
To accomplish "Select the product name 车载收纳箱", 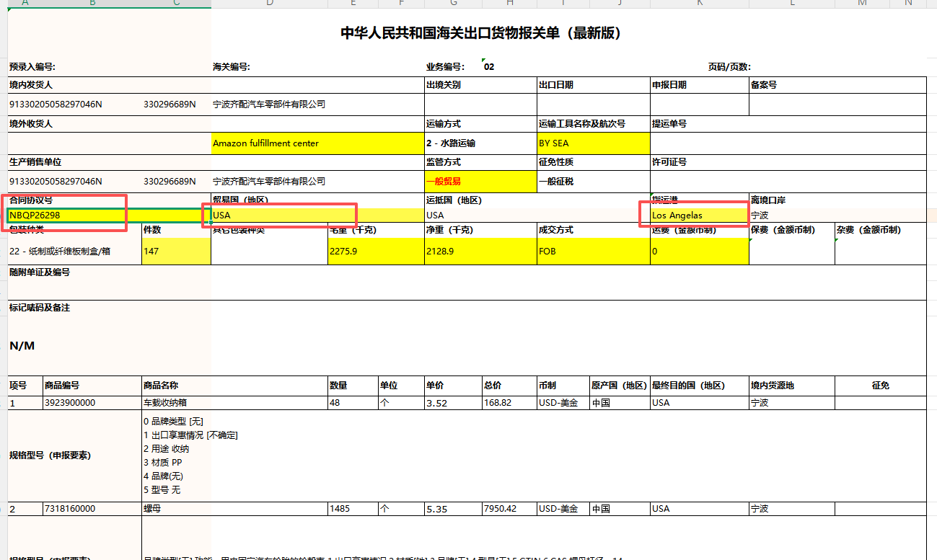I will click(x=165, y=403).
